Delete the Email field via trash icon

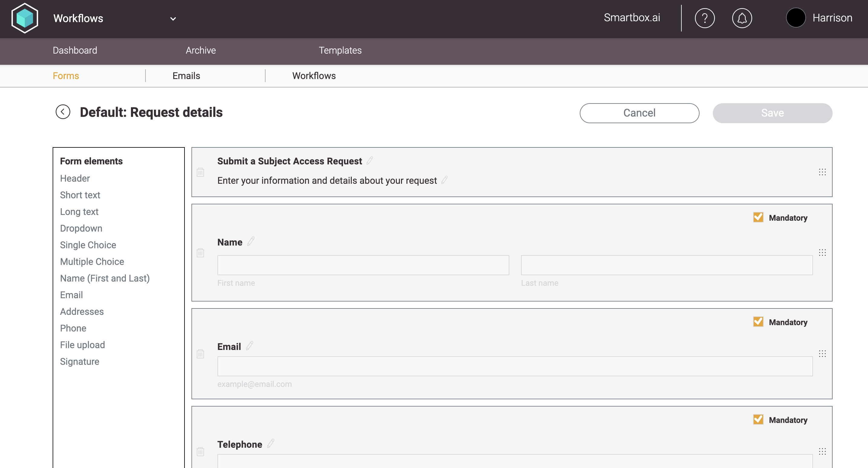coord(201,354)
